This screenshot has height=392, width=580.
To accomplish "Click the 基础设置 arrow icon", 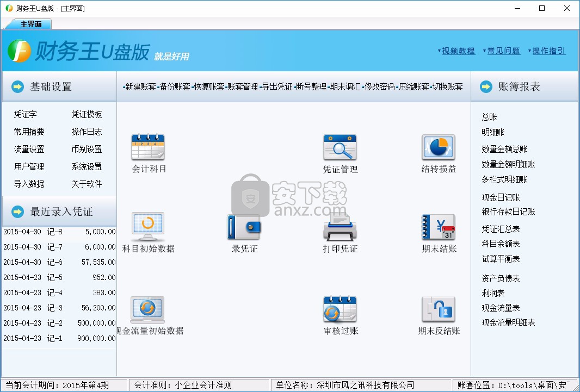I will (17, 87).
